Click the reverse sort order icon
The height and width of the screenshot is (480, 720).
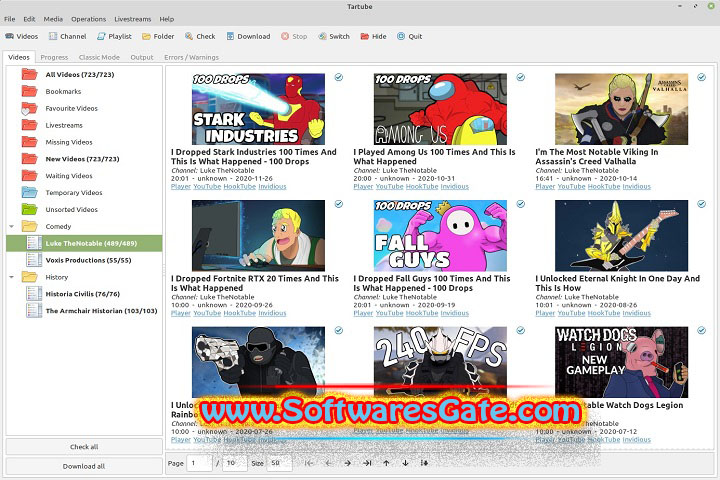coord(424,463)
